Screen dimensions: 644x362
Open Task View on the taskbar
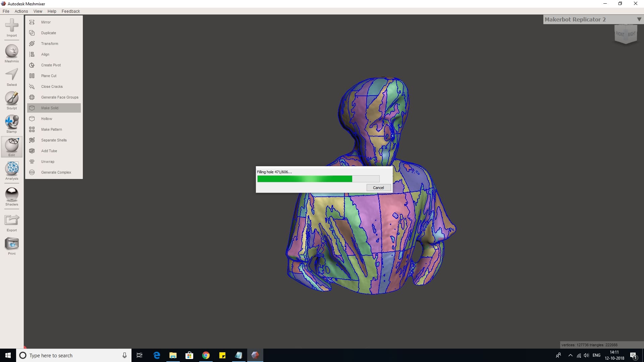(140, 355)
